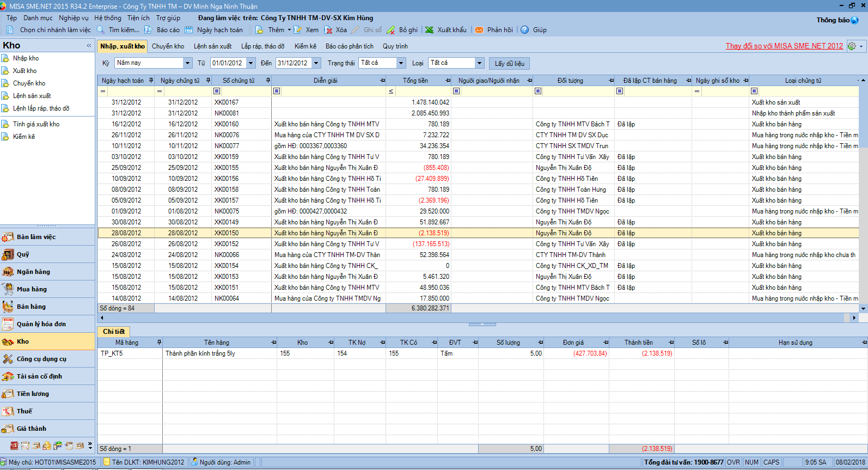Screen dimensions: 868x470
Task: Collapse the Chi tiết detail pane handle
Action: click(482, 325)
